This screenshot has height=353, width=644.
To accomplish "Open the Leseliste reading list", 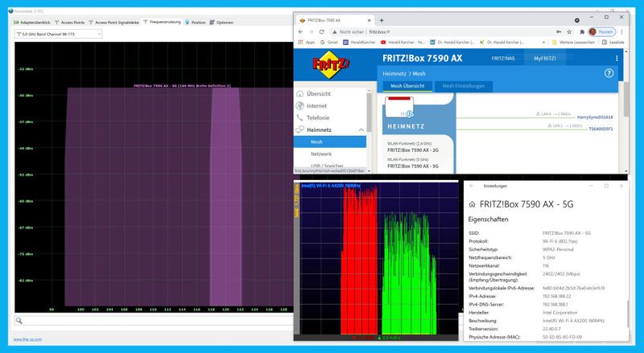I will [x=613, y=43].
